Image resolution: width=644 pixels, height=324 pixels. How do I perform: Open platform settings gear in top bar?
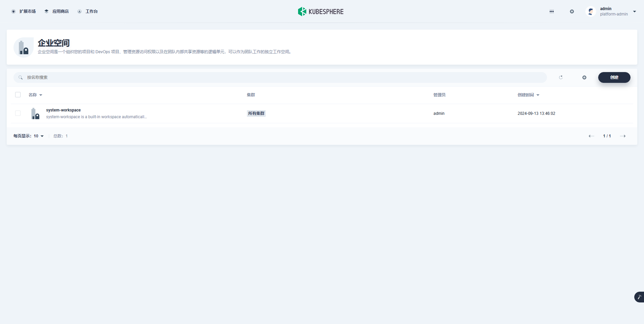click(572, 11)
